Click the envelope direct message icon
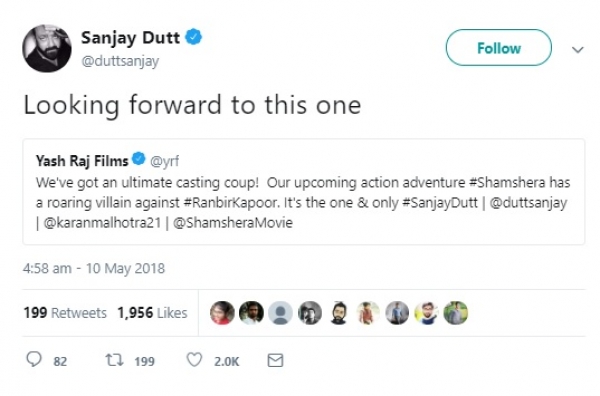Image resolution: width=600 pixels, height=396 pixels. 275,360
